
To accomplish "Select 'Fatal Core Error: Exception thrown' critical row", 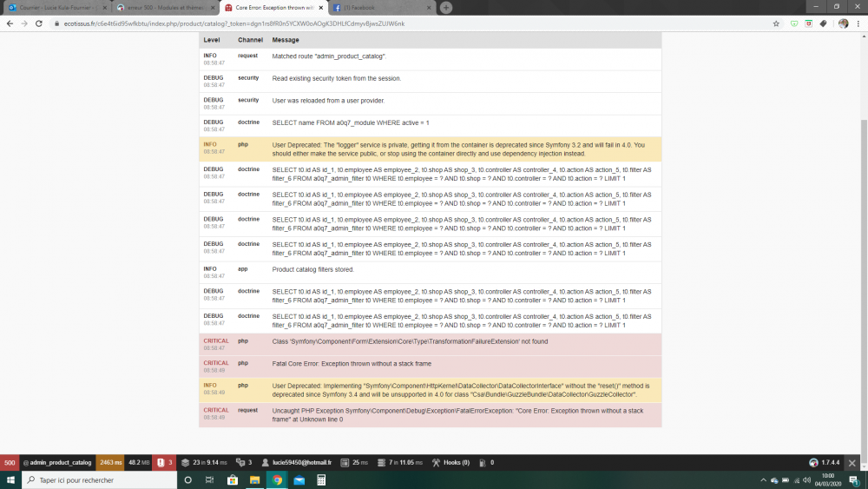I will tap(431, 367).
